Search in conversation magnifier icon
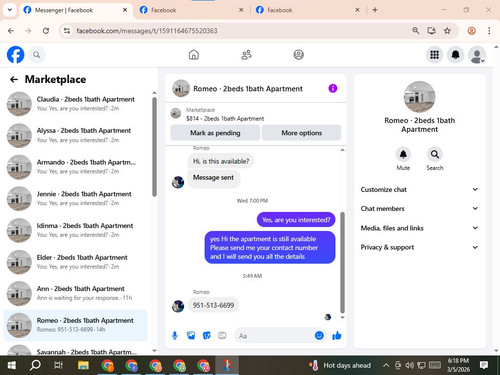The height and width of the screenshot is (375, 500). (x=435, y=154)
